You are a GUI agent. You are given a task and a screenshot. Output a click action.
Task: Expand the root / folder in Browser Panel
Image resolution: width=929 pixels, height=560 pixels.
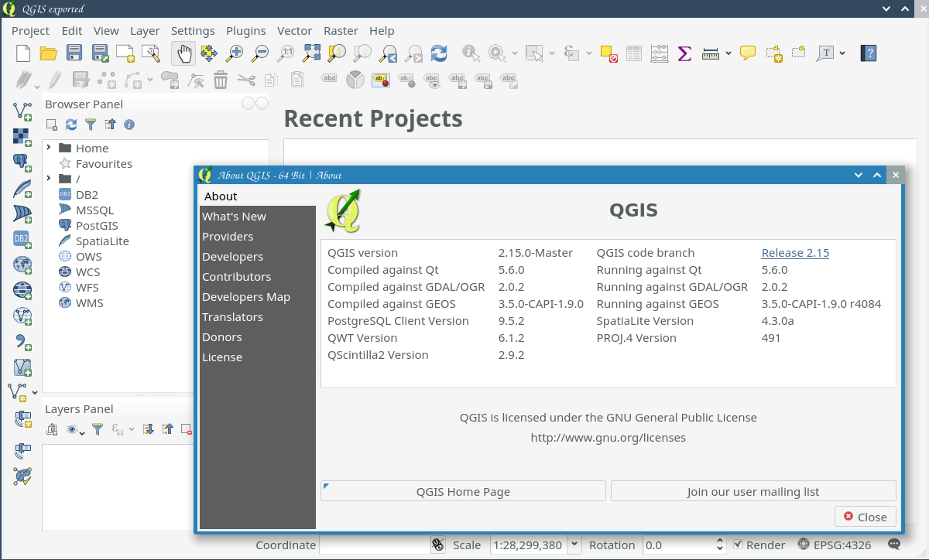tap(49, 179)
